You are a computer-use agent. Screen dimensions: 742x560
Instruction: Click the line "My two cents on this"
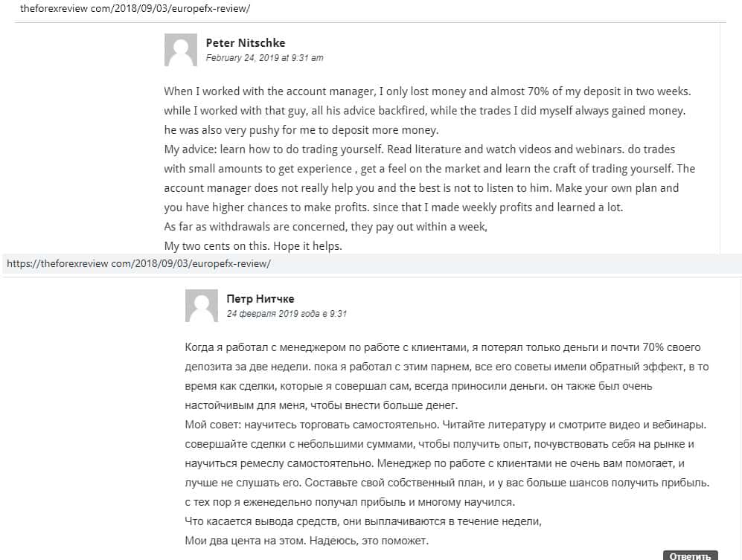coord(252,246)
